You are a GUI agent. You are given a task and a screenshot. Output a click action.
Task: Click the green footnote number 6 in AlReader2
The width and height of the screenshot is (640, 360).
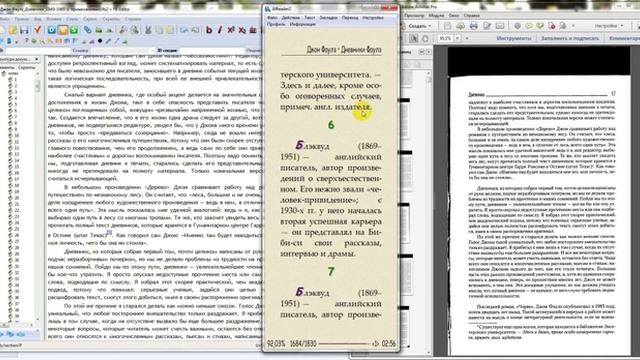click(x=331, y=125)
